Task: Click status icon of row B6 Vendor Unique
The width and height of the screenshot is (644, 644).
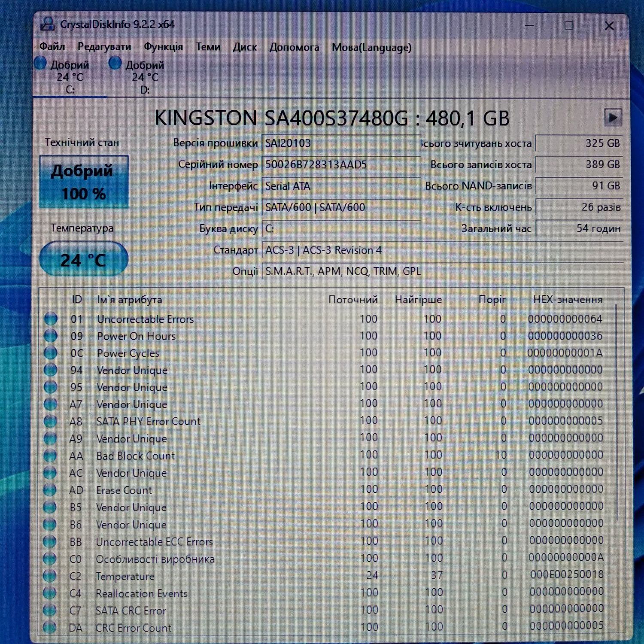Action: [50, 524]
